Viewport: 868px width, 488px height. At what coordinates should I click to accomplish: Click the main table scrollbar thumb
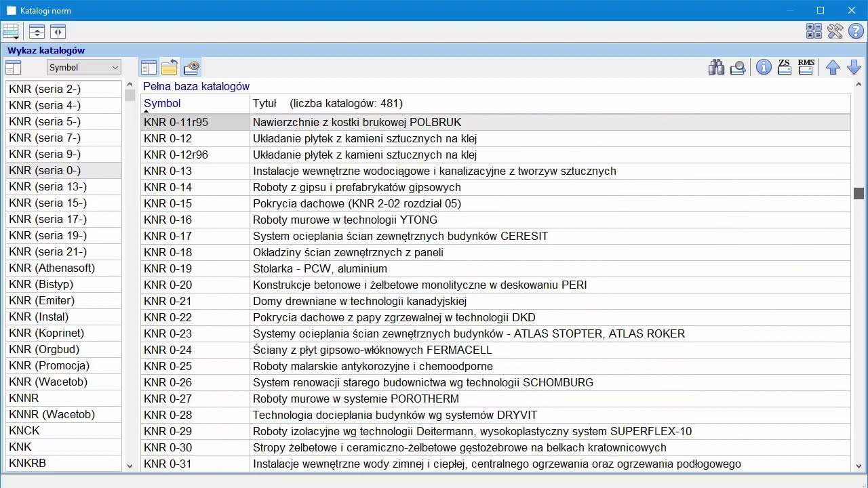(x=859, y=193)
